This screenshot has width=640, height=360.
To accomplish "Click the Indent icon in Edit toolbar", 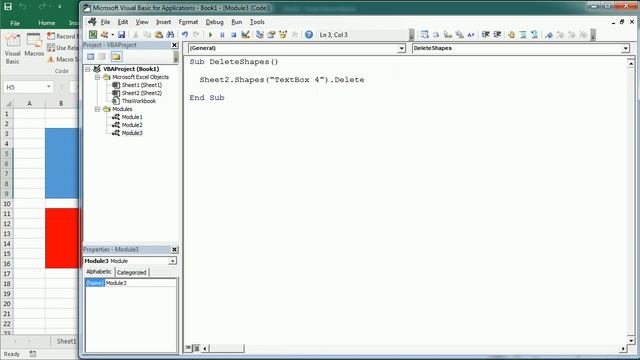I will click(x=485, y=35).
